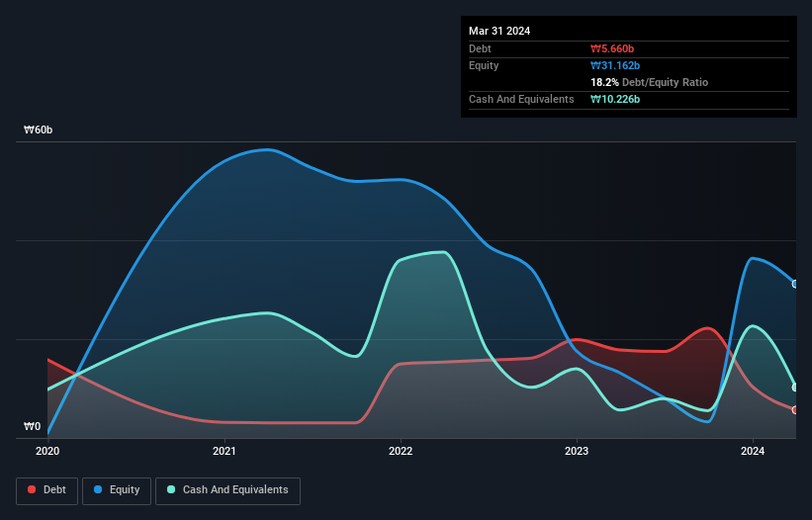Image resolution: width=812 pixels, height=520 pixels.
Task: Click the red Debt endpoint marker
Action: 795,410
